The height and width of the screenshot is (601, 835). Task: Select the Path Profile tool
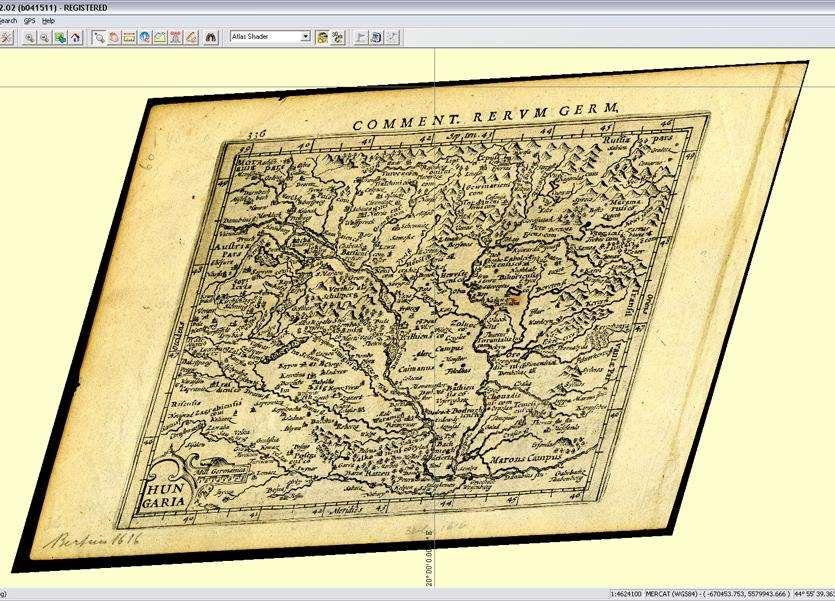[160, 37]
